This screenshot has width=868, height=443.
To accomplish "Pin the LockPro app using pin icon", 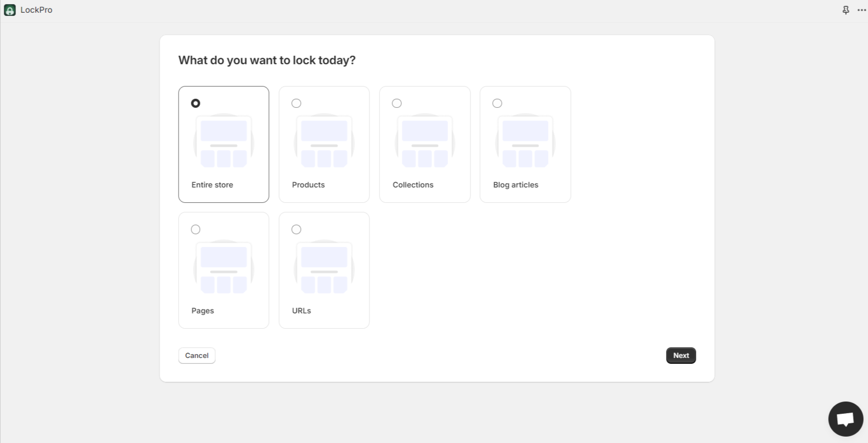I will point(846,10).
